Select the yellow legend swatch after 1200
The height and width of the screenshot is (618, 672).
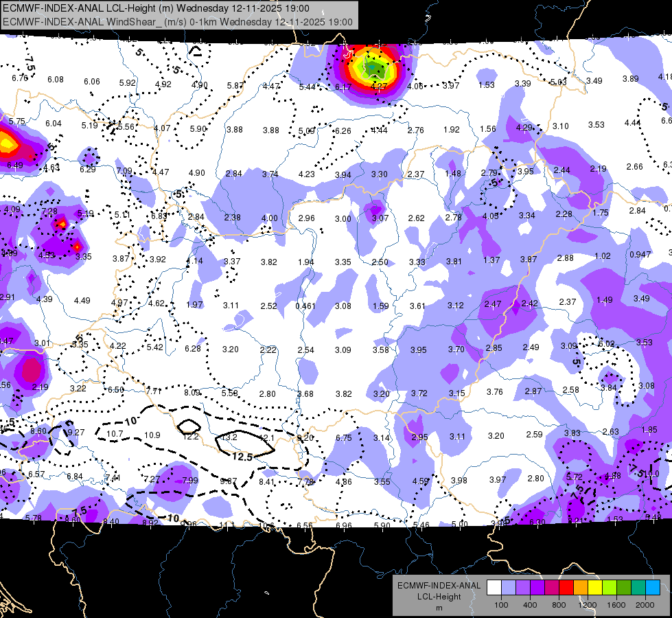tap(595, 588)
